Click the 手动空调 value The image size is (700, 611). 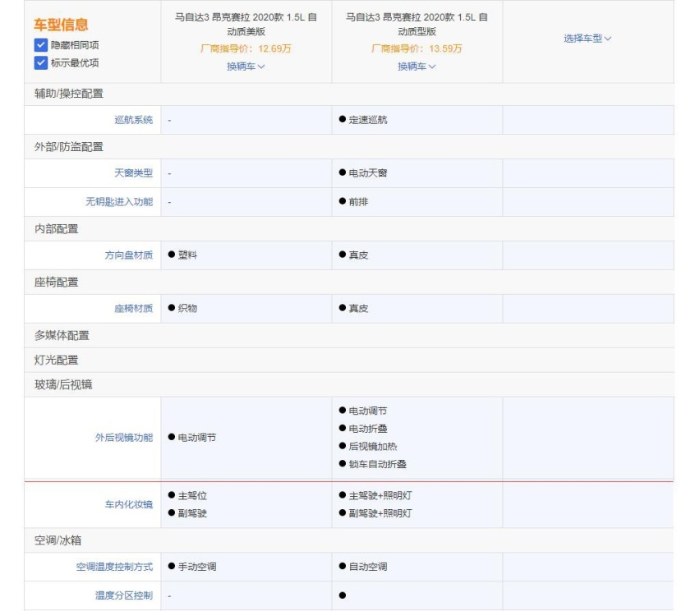[197, 567]
